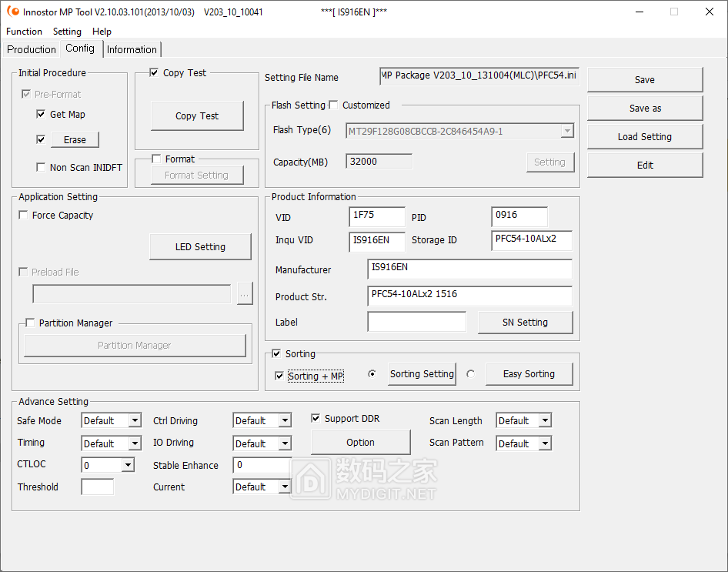The width and height of the screenshot is (728, 572).
Task: Click the PID input field
Action: tap(519, 217)
